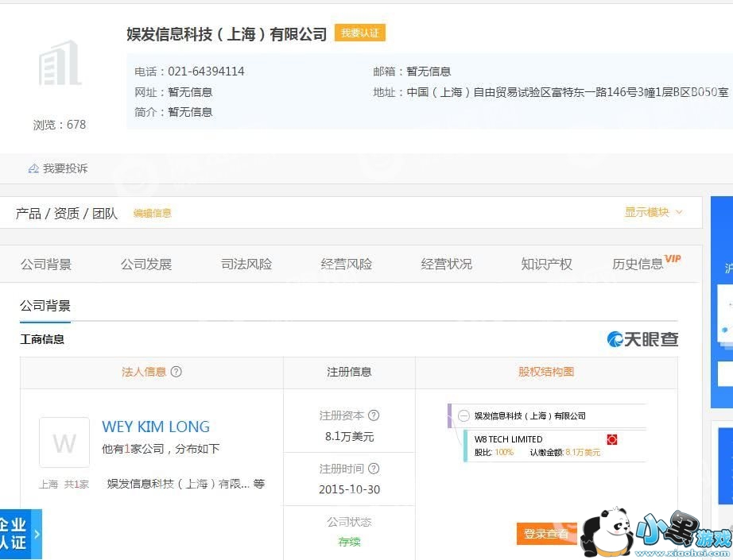Click the 8.1万美元 registered capital value
This screenshot has width=733, height=560.
tap(349, 437)
